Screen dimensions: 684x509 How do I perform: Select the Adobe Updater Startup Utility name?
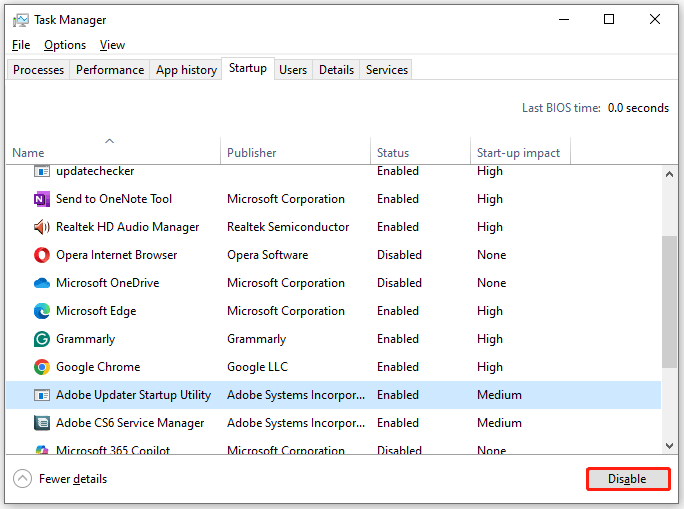pos(133,395)
